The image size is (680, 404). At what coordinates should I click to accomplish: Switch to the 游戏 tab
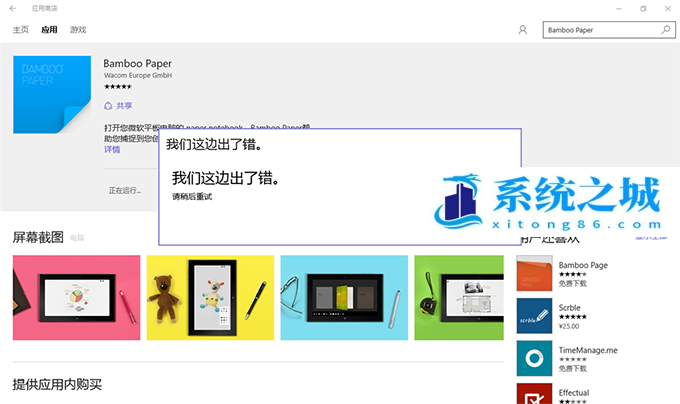coord(78,29)
